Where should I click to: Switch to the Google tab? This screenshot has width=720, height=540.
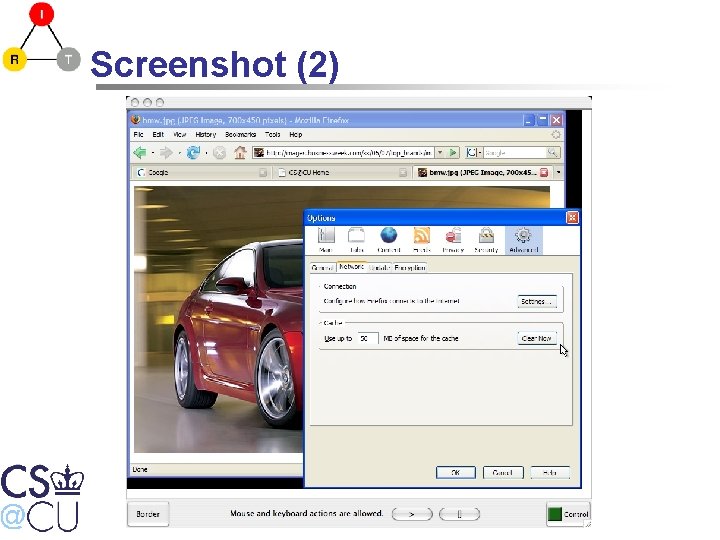(201, 173)
